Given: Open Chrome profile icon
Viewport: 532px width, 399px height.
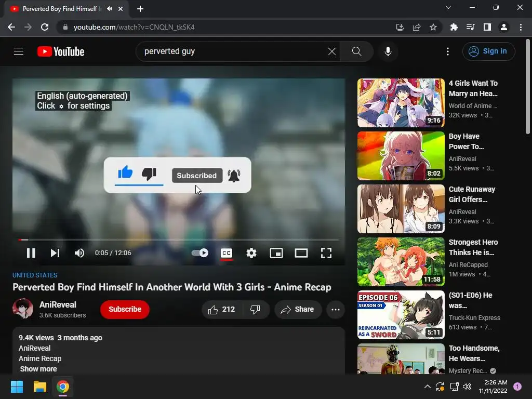Looking at the screenshot, I should point(504,27).
